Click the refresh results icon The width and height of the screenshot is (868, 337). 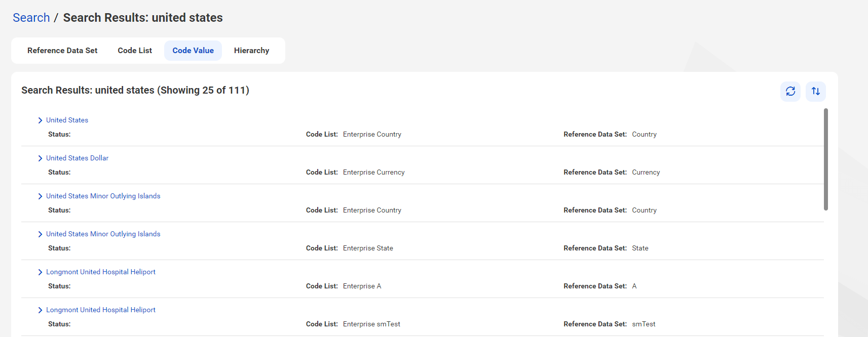click(790, 92)
